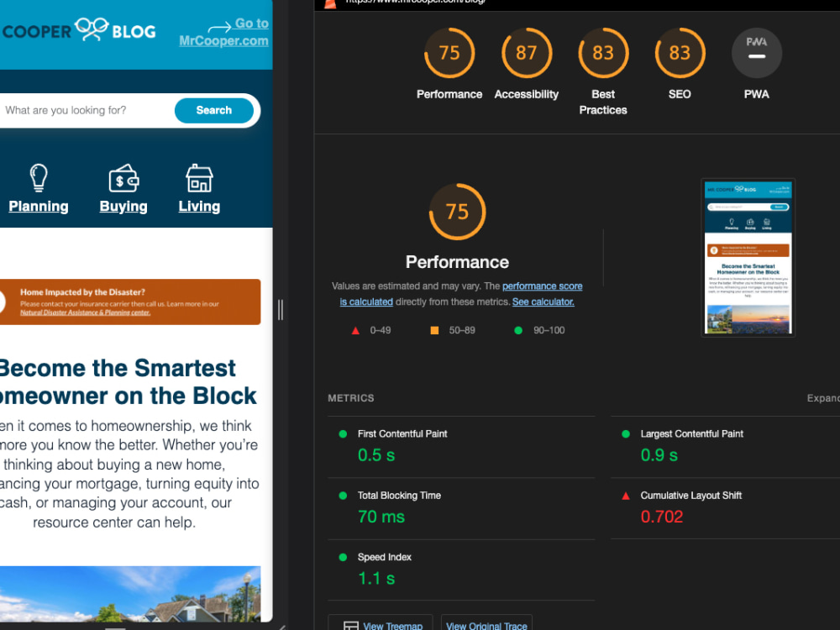This screenshot has width=840, height=630.
Task: Click the Search button on the blog
Action: (213, 110)
